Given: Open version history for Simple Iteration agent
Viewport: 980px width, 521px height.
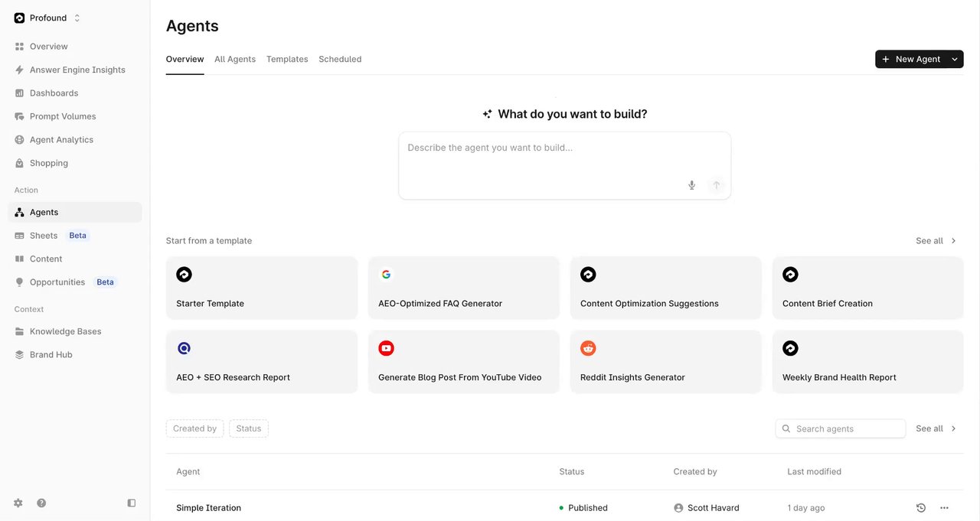Looking at the screenshot, I should 921,508.
